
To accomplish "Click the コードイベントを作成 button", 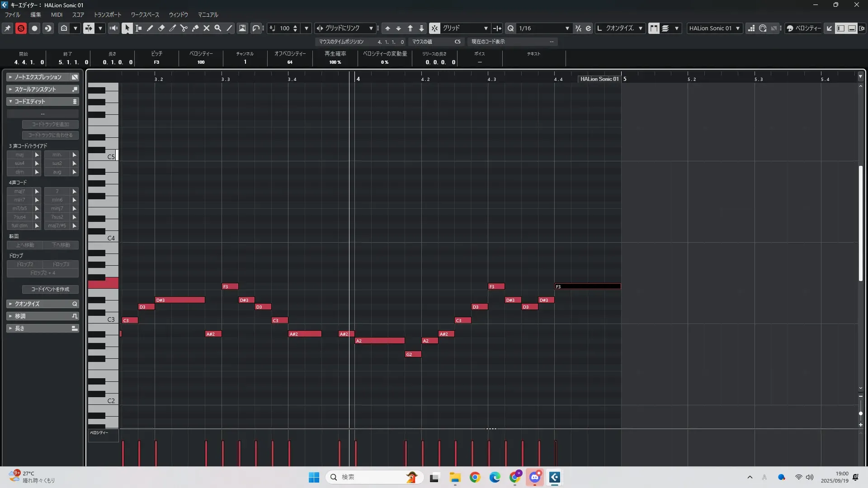I will coord(50,289).
